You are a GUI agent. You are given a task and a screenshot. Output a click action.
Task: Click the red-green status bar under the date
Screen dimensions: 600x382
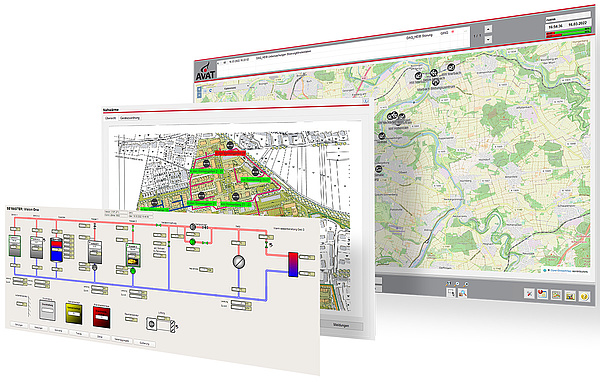(x=569, y=33)
